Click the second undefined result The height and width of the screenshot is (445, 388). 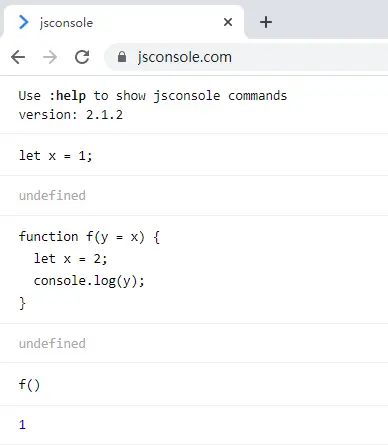tap(52, 343)
